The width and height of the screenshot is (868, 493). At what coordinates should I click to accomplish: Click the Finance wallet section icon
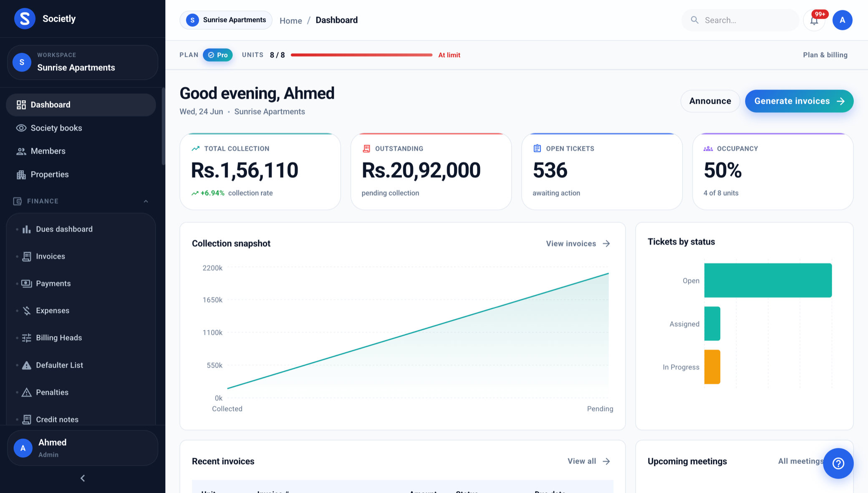[x=18, y=201]
